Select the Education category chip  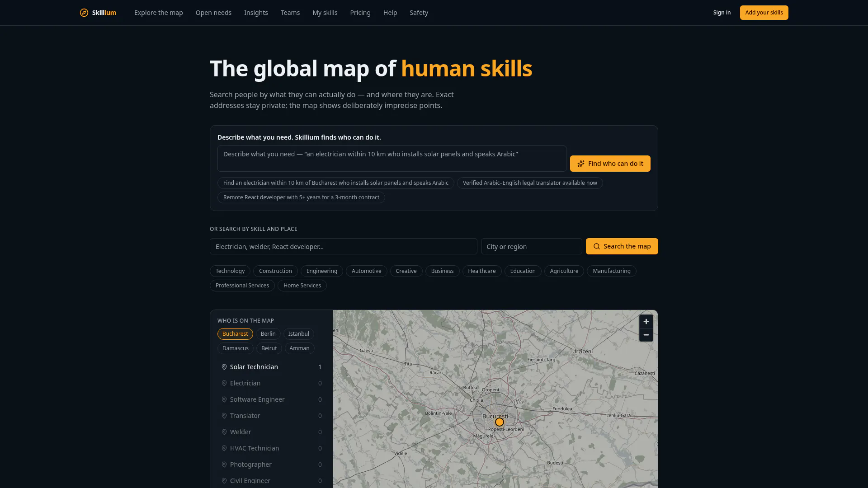coord(523,271)
